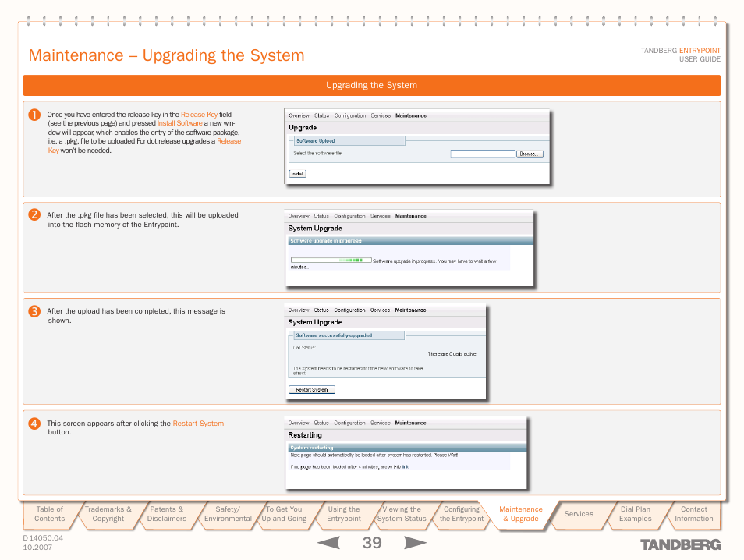Image resolution: width=744 pixels, height=560 pixels.
Task: Go to the next page arrow
Action: point(415,542)
